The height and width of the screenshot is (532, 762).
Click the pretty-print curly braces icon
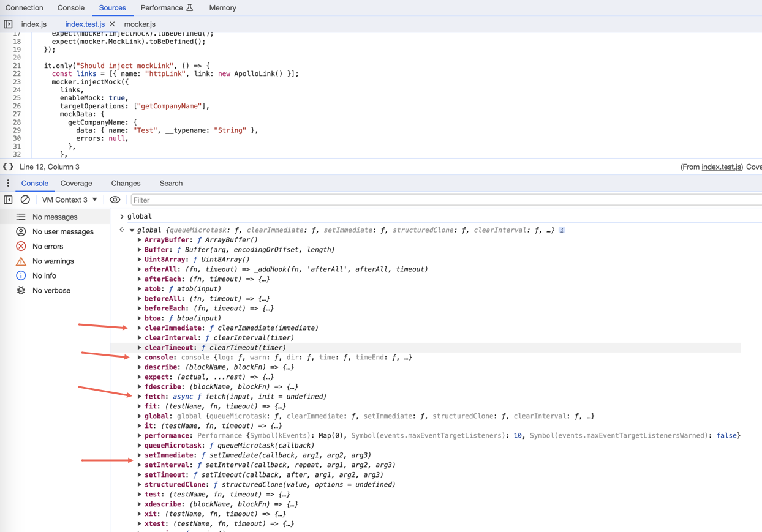pyautogui.click(x=8, y=167)
